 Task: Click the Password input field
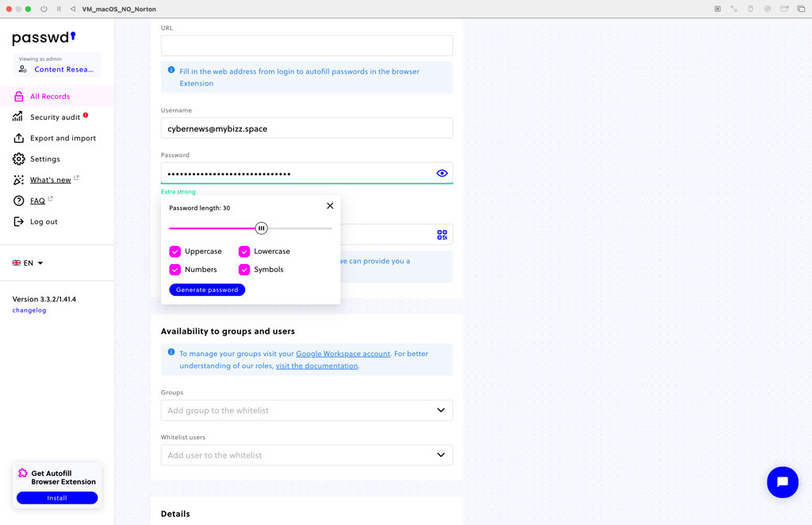coord(307,174)
